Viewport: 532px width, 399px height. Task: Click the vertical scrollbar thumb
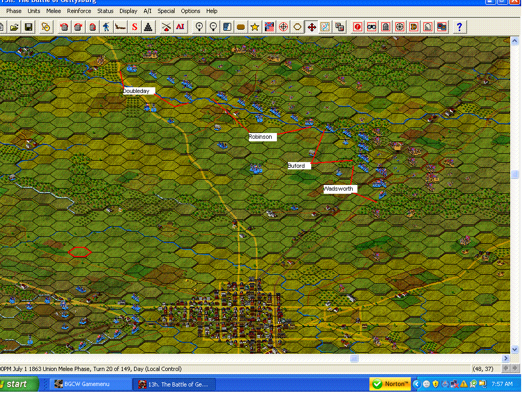click(x=515, y=175)
